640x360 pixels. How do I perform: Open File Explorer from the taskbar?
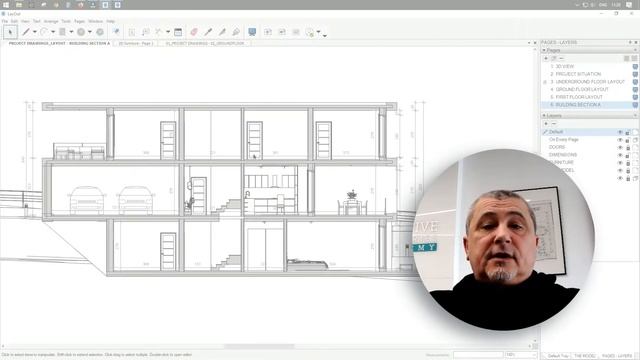(19, 5)
